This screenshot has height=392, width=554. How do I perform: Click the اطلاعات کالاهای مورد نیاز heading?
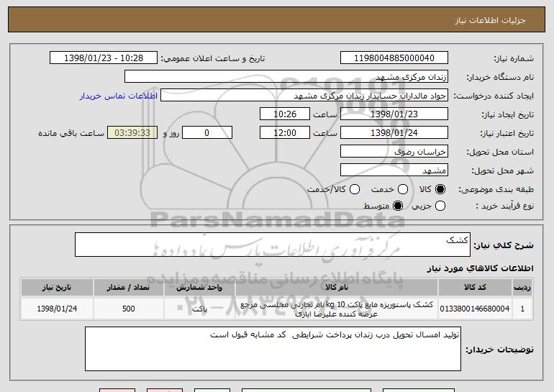tap(480, 268)
